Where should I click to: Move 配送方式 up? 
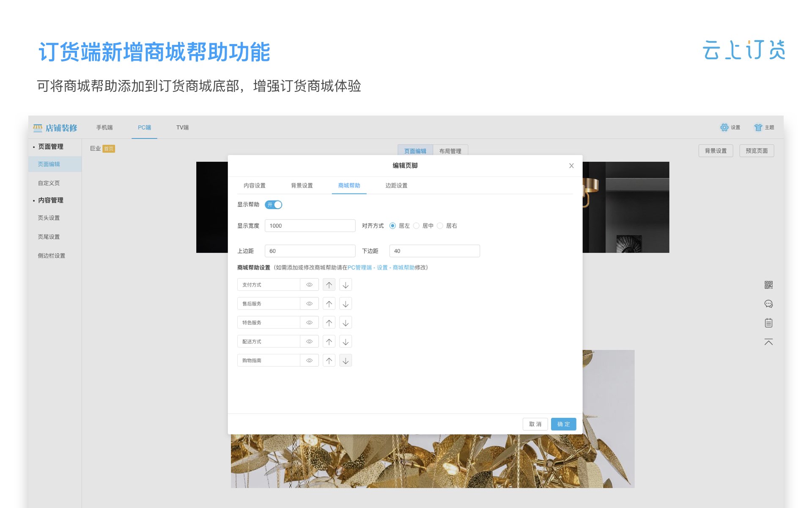pos(329,342)
